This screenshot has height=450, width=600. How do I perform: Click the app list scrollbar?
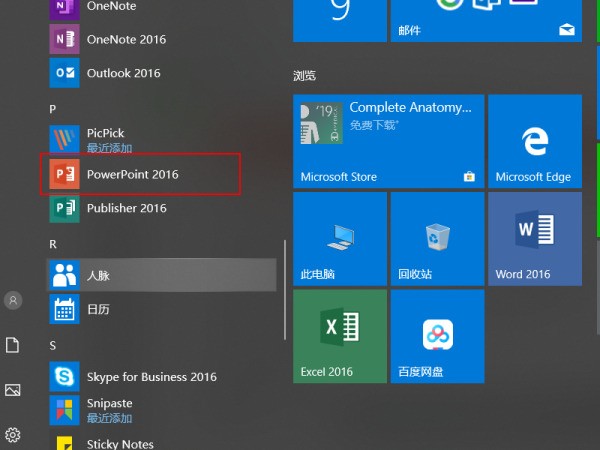point(285,290)
